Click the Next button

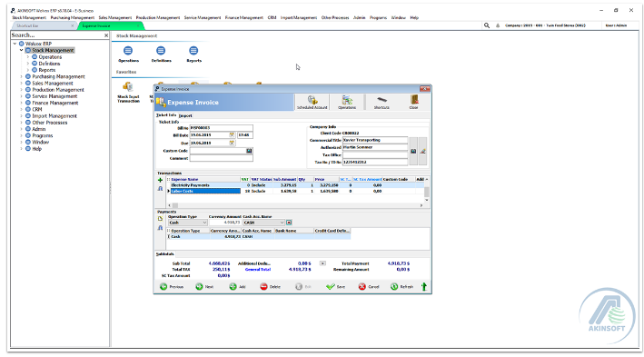204,287
